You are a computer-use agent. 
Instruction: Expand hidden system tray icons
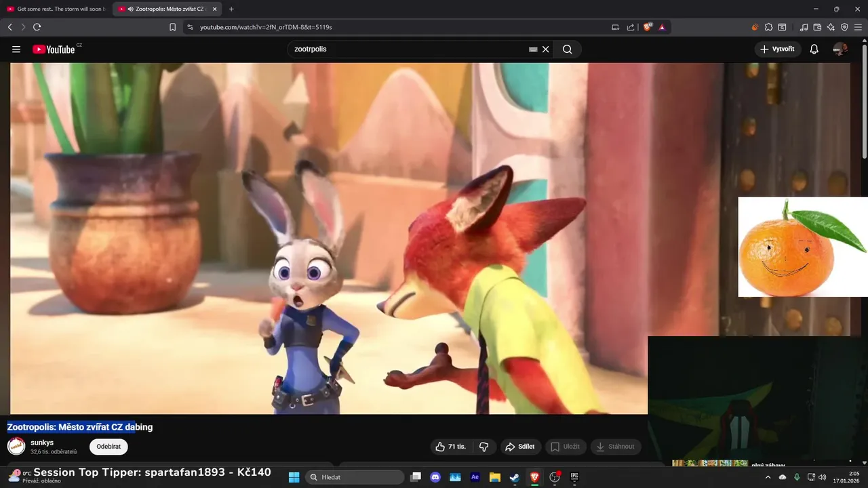pos(768,477)
